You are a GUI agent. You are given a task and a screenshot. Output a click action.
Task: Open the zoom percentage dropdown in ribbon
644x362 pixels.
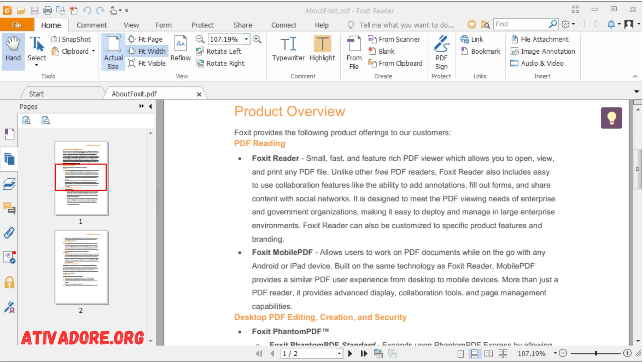(247, 39)
